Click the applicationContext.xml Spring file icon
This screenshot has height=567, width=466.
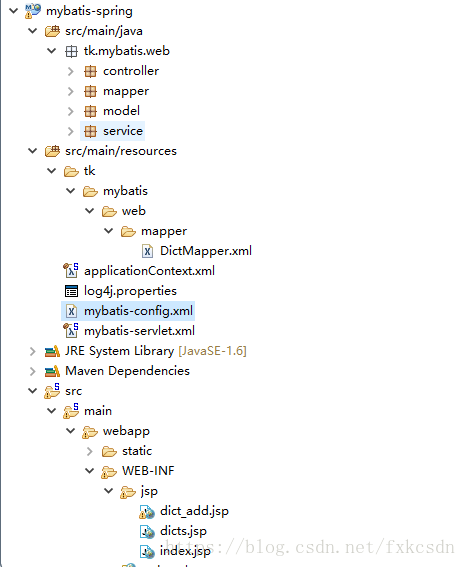coord(71,270)
